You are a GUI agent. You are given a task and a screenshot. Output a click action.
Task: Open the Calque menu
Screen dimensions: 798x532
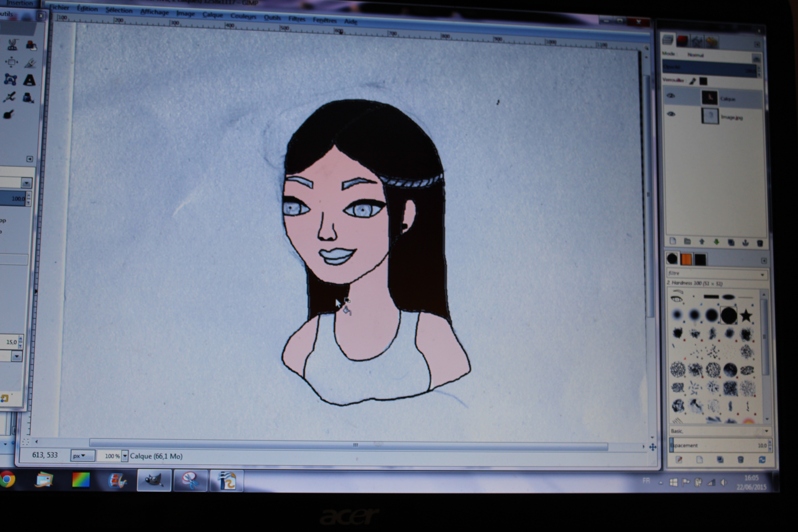point(213,15)
